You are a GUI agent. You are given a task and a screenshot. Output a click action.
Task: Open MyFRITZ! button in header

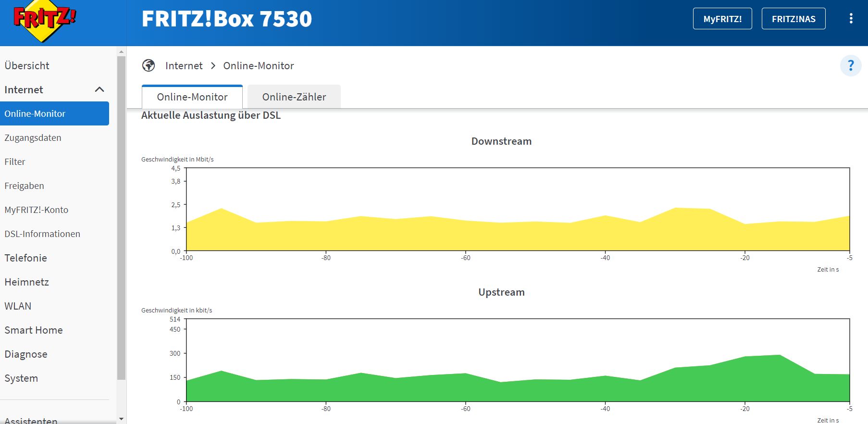[x=722, y=19]
